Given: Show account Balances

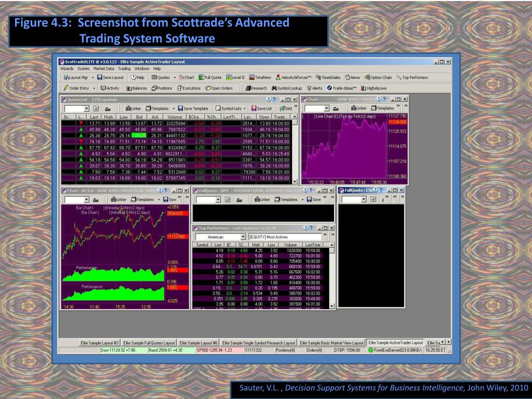Looking at the screenshot, I should pyautogui.click(x=137, y=88).
